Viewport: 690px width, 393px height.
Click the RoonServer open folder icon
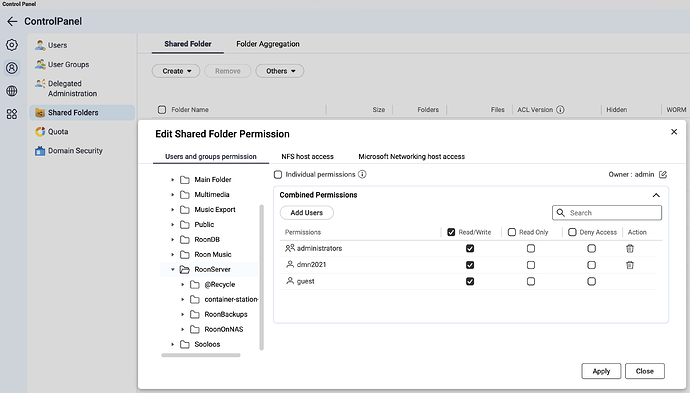[x=185, y=269]
